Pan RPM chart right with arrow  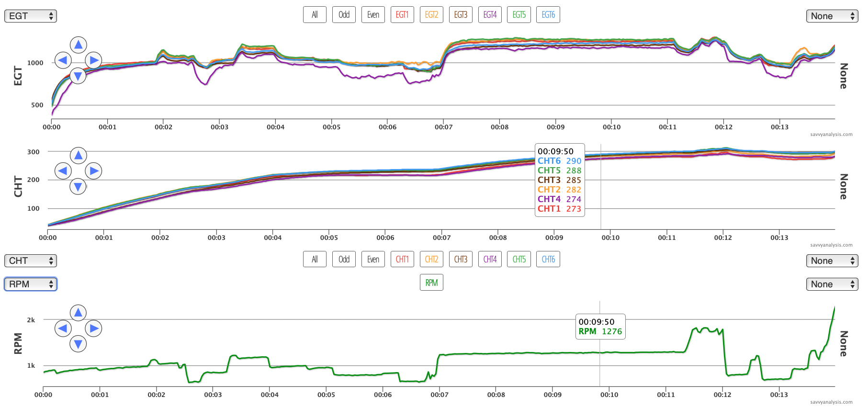pos(93,329)
